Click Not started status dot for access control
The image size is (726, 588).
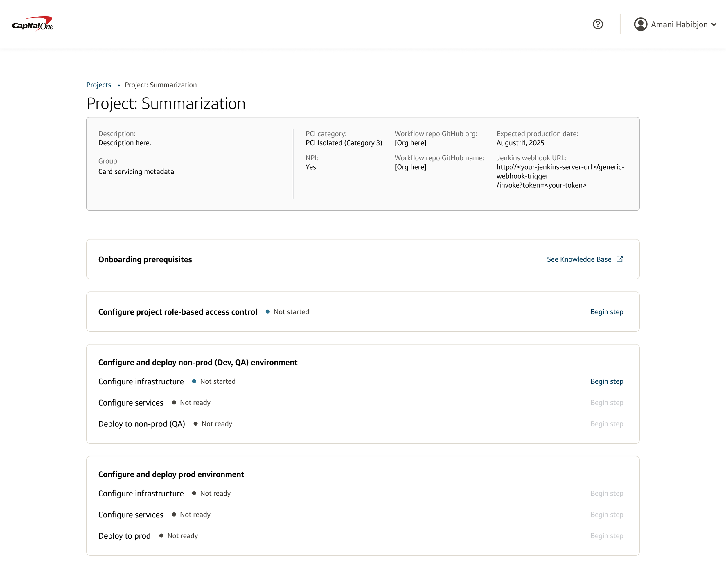tap(267, 312)
